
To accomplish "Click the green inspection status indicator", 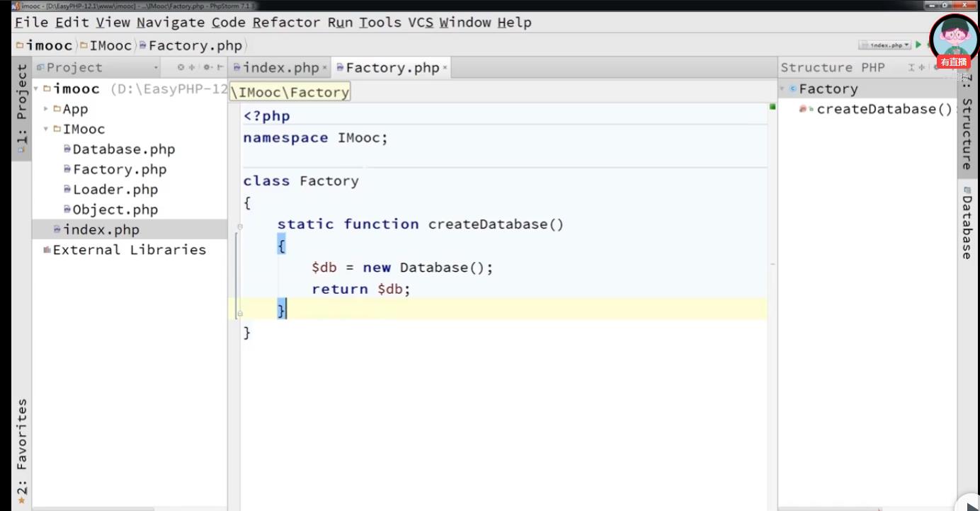I will pyautogui.click(x=773, y=107).
